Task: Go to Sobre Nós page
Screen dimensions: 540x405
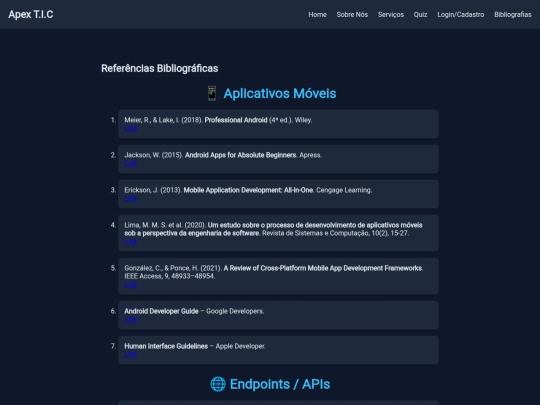Action: tap(352, 14)
